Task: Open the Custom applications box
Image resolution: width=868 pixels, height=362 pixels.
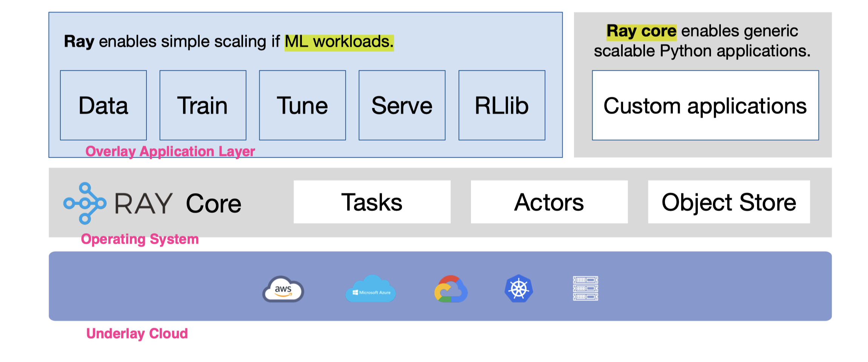Action: pyautogui.click(x=705, y=105)
